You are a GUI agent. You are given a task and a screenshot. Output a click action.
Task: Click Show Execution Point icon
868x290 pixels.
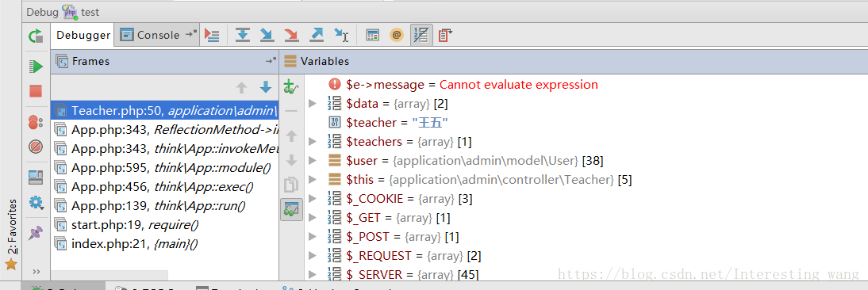(212, 36)
